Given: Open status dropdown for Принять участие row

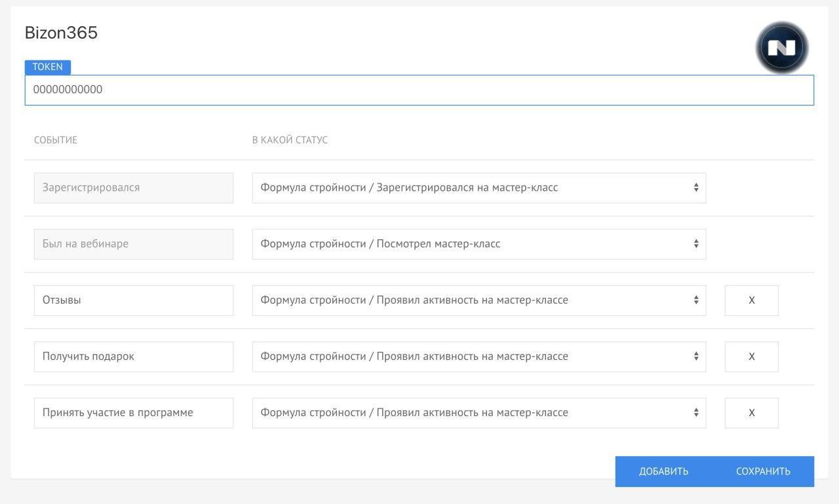Looking at the screenshot, I should tap(479, 413).
